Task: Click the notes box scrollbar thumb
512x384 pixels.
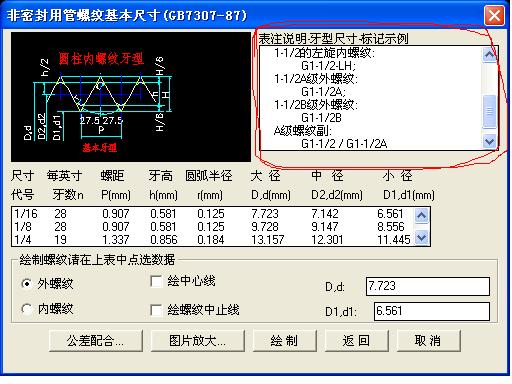Action: coord(489,111)
